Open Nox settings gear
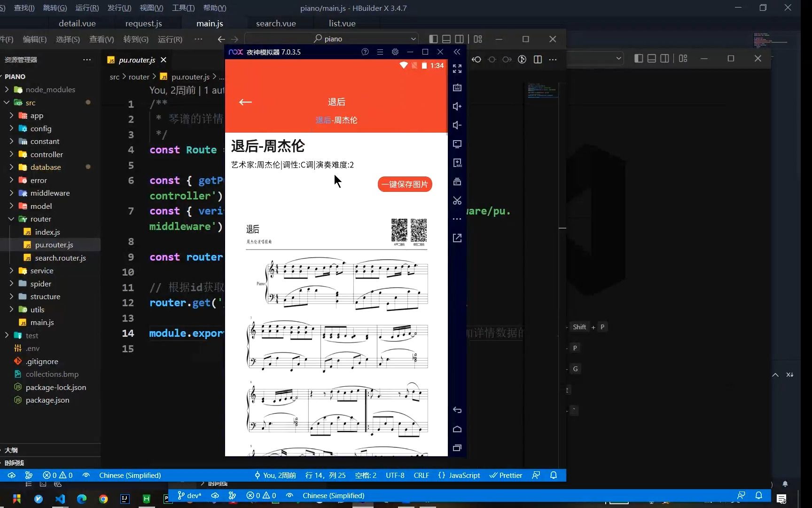 coord(395,52)
